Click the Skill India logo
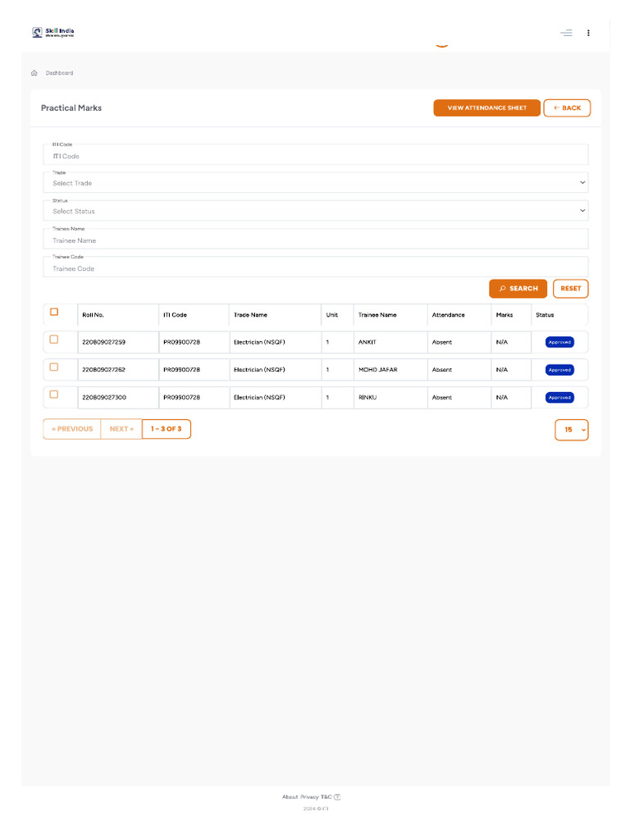 click(53, 33)
